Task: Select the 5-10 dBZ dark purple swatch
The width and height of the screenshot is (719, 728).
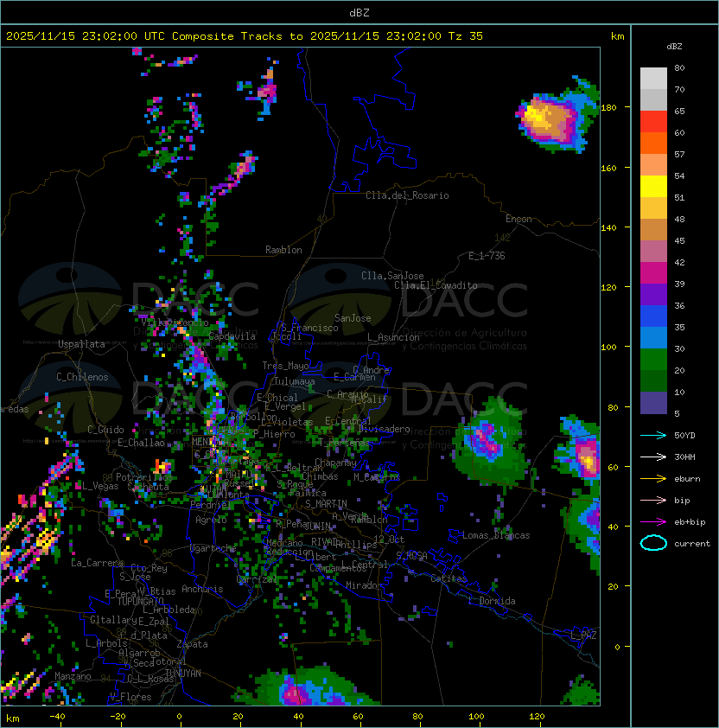Action: point(653,403)
